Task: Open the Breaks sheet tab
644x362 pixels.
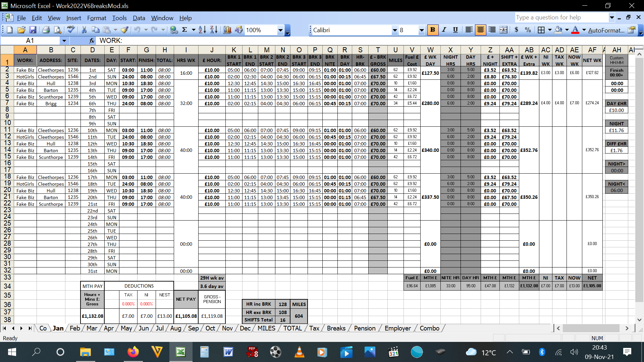Action: click(336, 328)
